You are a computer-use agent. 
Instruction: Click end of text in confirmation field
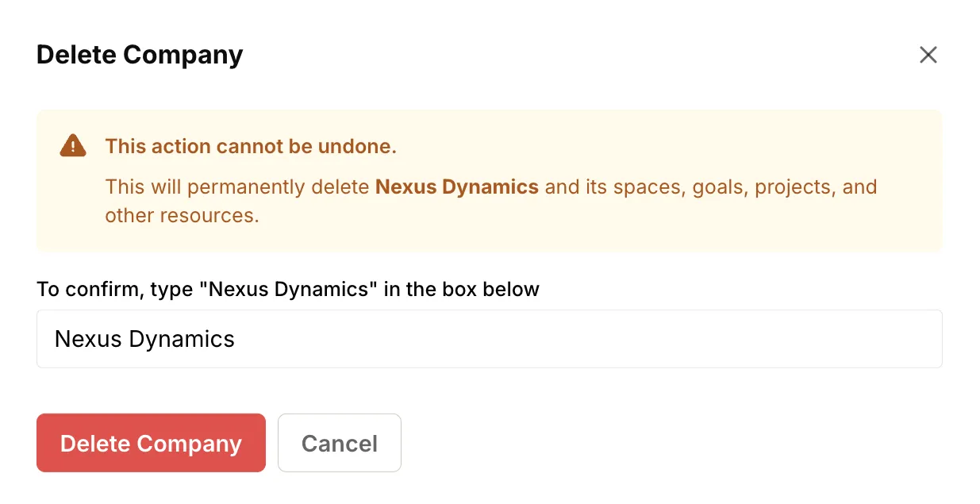(x=238, y=339)
